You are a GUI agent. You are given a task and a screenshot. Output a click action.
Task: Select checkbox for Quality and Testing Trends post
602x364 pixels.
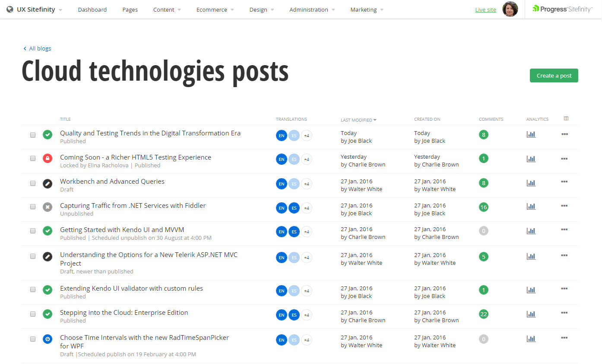point(33,135)
